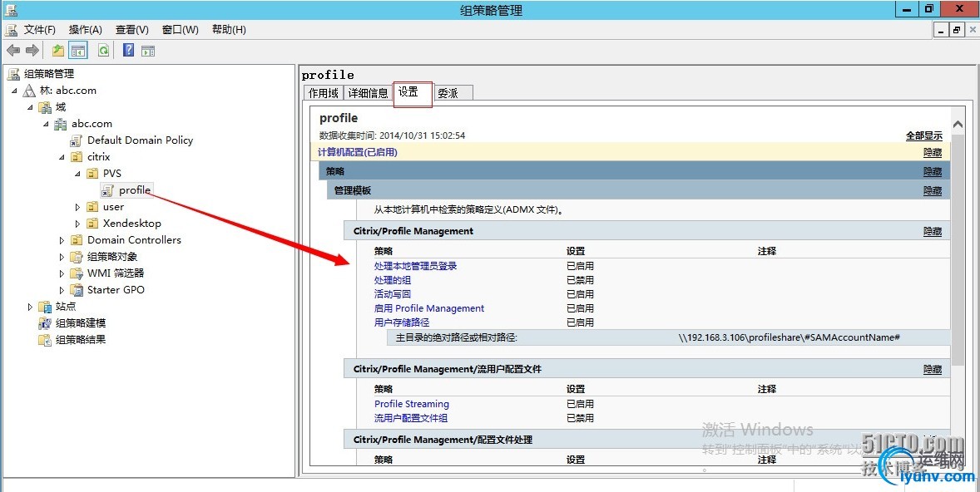Click the user OU folder icon

point(92,207)
